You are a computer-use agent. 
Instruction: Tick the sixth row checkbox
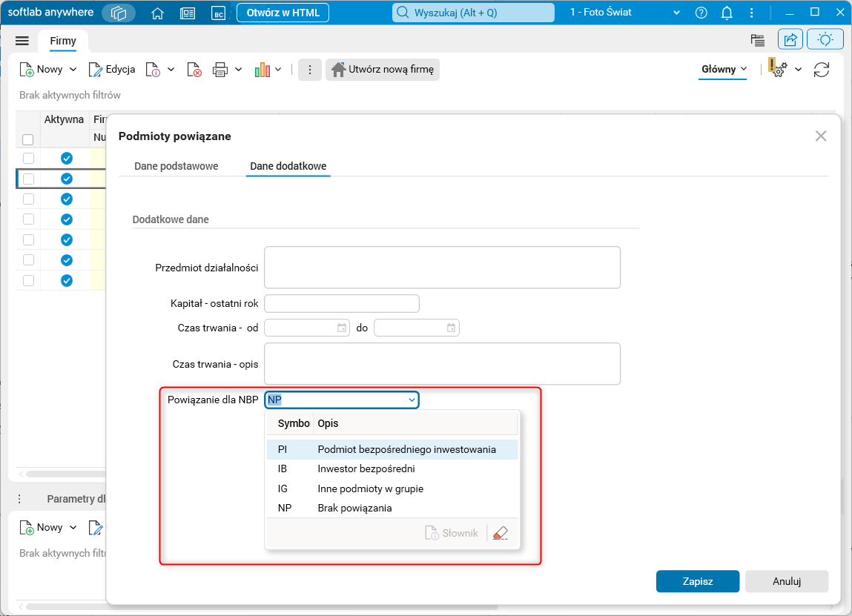(28, 260)
